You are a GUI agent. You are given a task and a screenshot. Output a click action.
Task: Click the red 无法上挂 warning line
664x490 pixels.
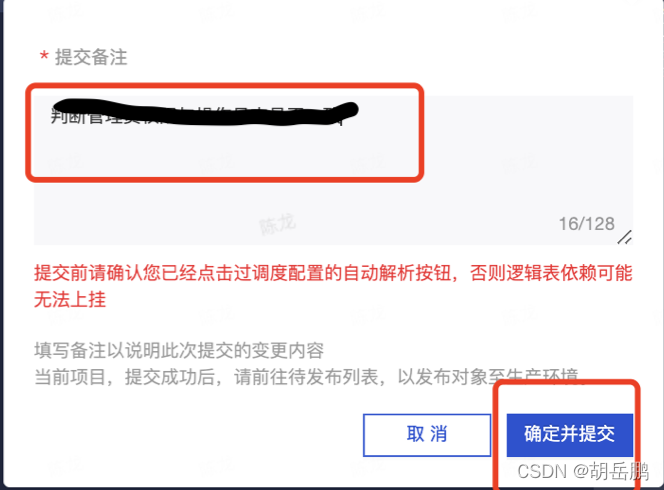[x=70, y=300]
